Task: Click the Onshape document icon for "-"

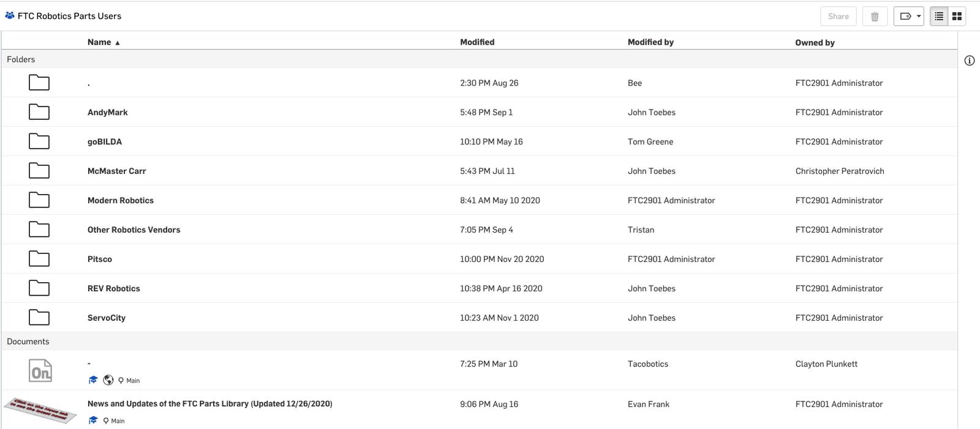Action: tap(40, 371)
